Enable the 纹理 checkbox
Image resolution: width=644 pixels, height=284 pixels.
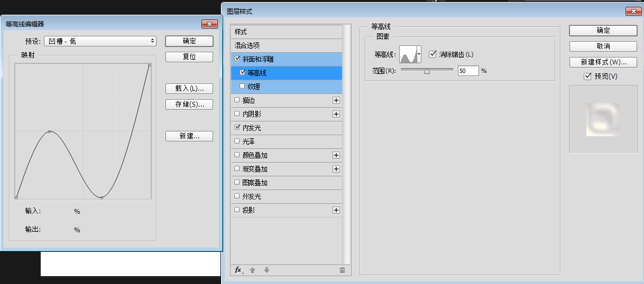(x=243, y=87)
